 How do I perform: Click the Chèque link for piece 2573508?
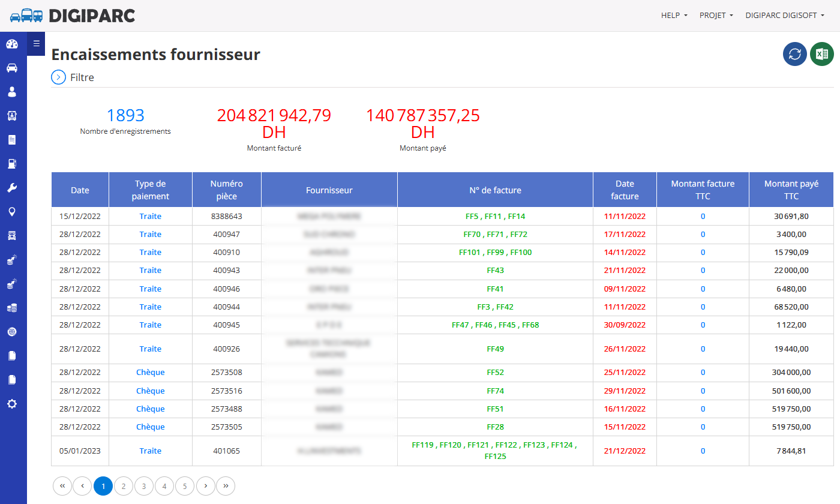coord(150,373)
